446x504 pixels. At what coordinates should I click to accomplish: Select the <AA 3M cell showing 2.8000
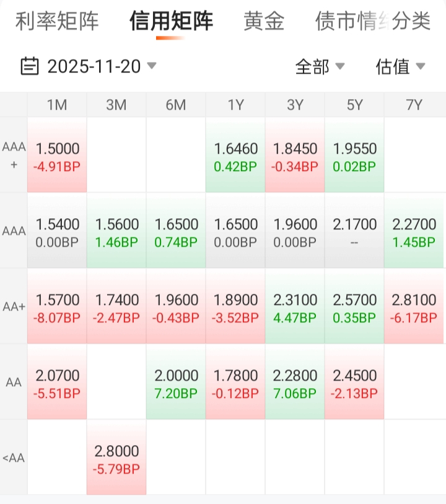click(116, 459)
